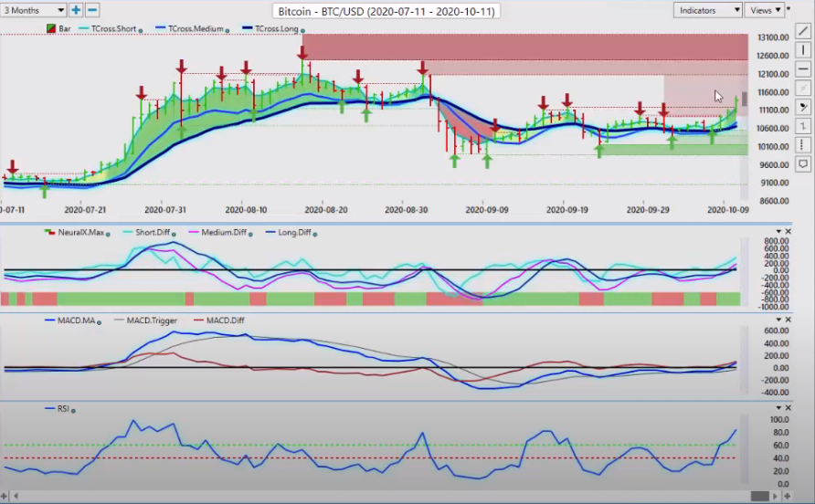Open the 3 Months time range dropdown
Image resolution: width=815 pixels, height=504 pixels.
33,10
